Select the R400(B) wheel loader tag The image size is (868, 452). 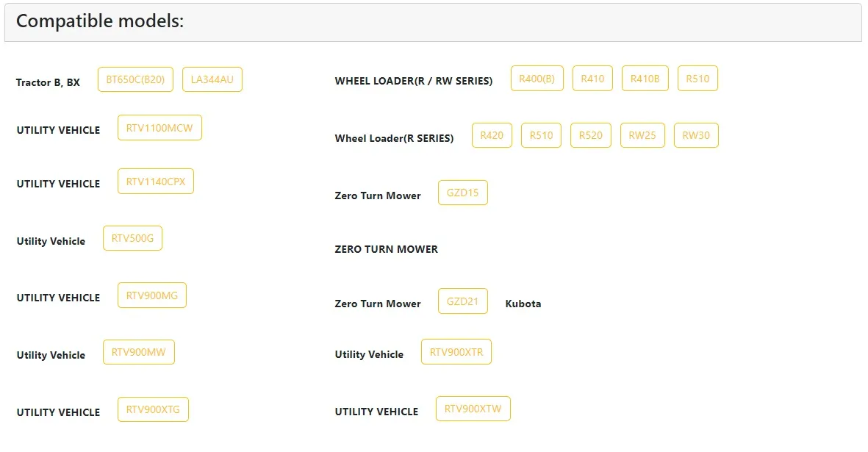537,79
